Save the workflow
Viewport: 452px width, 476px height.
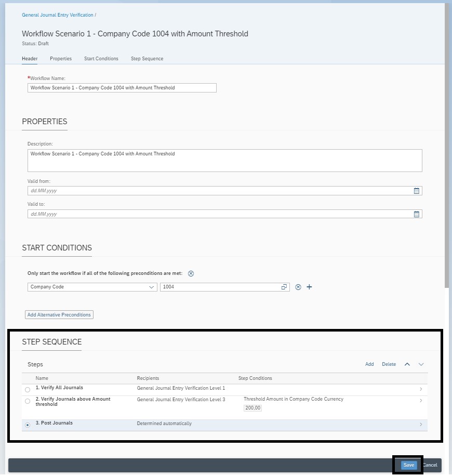(408, 465)
